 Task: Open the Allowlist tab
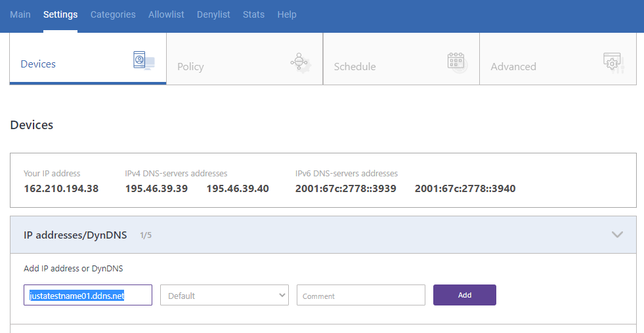point(166,14)
